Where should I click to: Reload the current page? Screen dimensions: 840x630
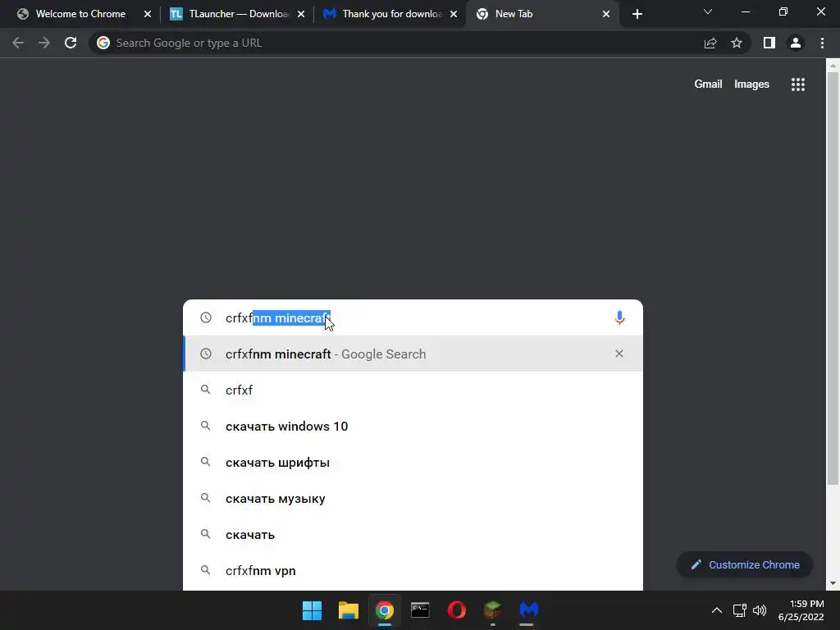[x=71, y=43]
